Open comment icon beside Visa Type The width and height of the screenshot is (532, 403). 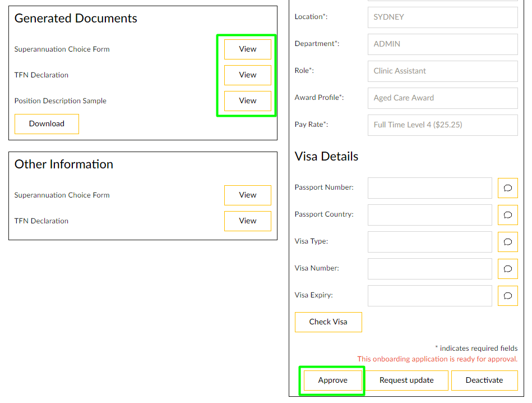tap(507, 241)
